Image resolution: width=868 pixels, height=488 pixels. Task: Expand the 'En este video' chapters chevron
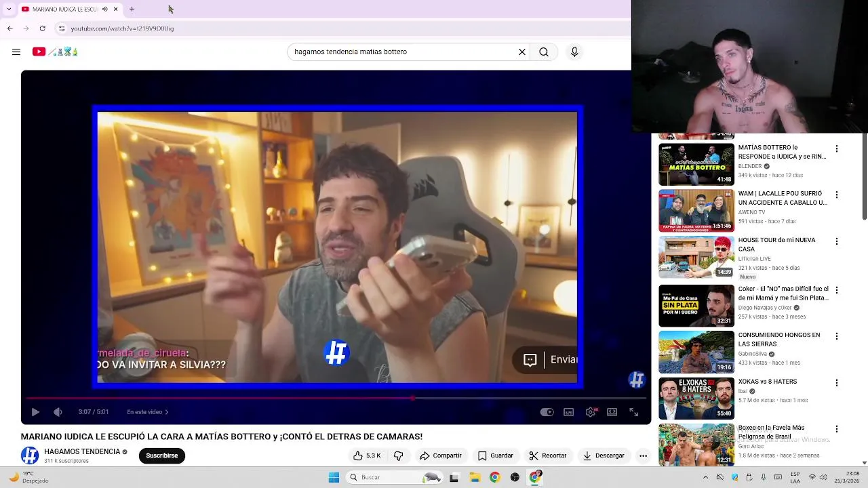pyautogui.click(x=167, y=411)
